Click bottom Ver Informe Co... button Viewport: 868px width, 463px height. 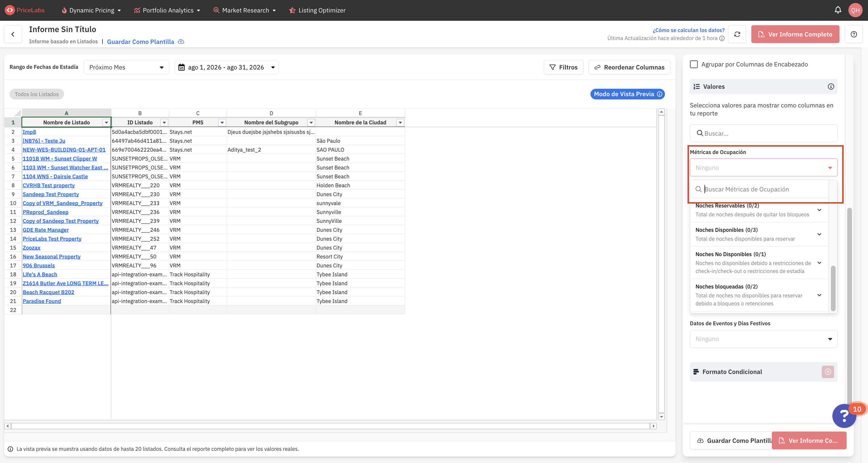[x=809, y=440]
